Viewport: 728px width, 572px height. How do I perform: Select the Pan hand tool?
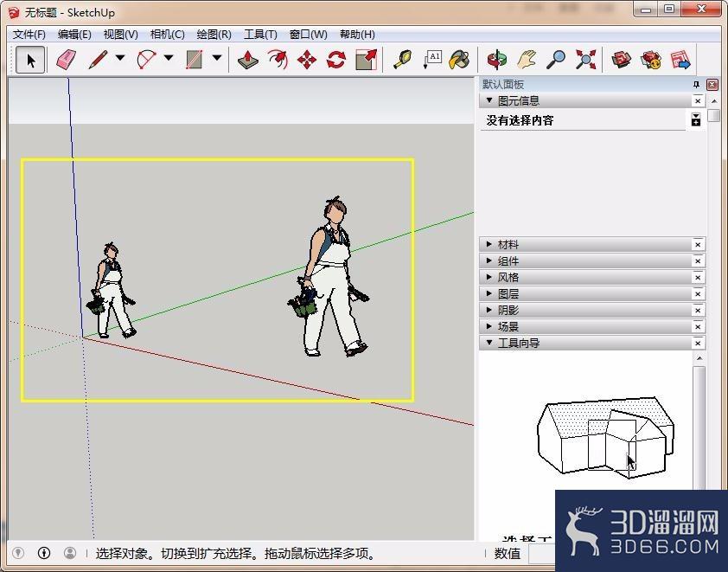(527, 60)
